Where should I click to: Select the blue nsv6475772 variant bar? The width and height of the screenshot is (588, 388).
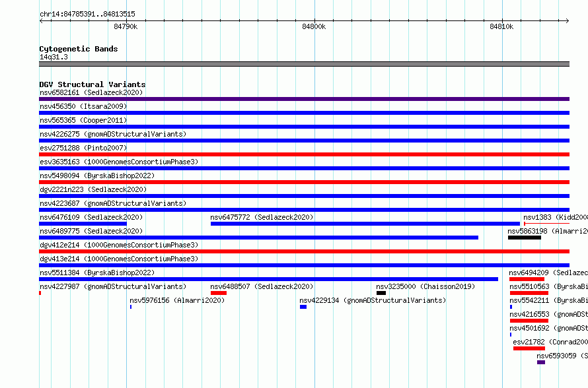click(x=365, y=224)
